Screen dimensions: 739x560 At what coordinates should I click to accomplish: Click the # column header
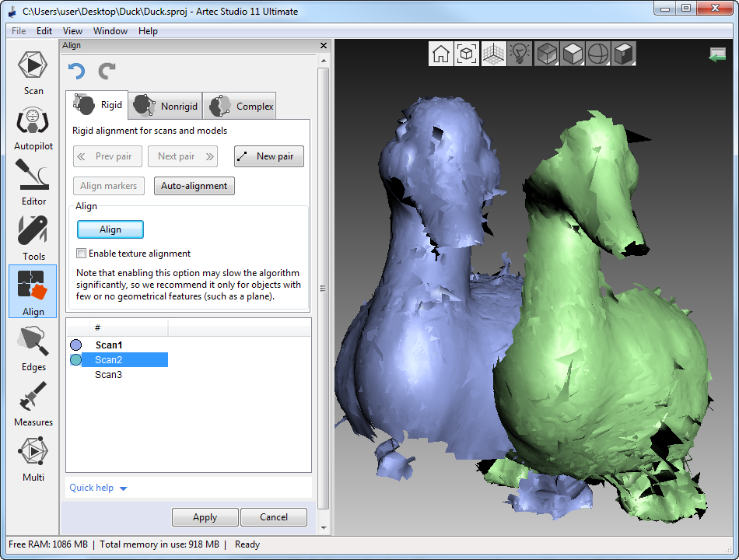[x=128, y=327]
